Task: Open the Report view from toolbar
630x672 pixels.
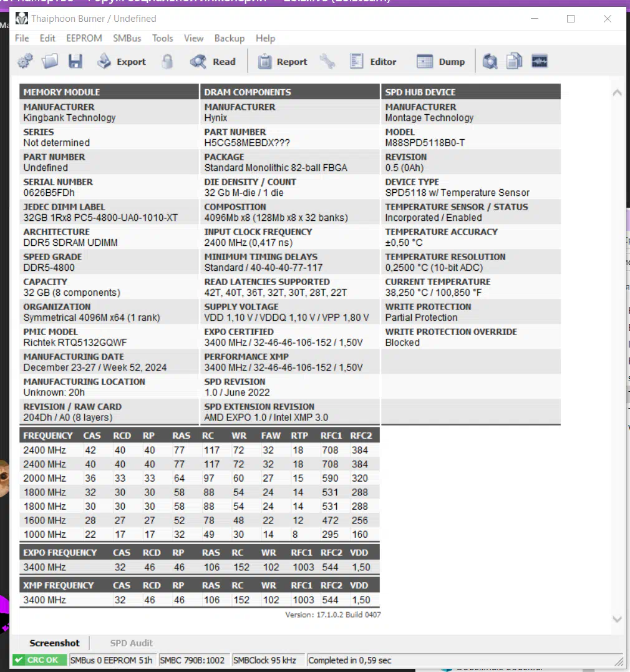Action: coord(283,61)
